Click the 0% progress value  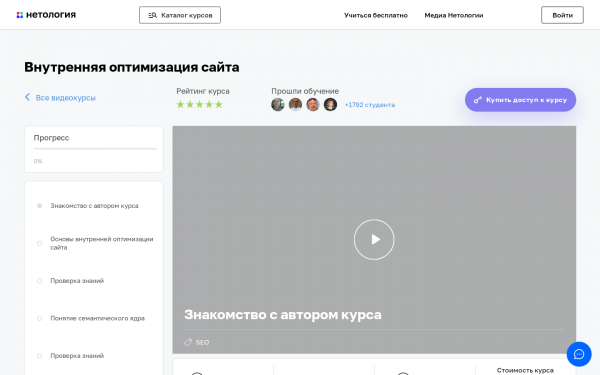tap(38, 161)
